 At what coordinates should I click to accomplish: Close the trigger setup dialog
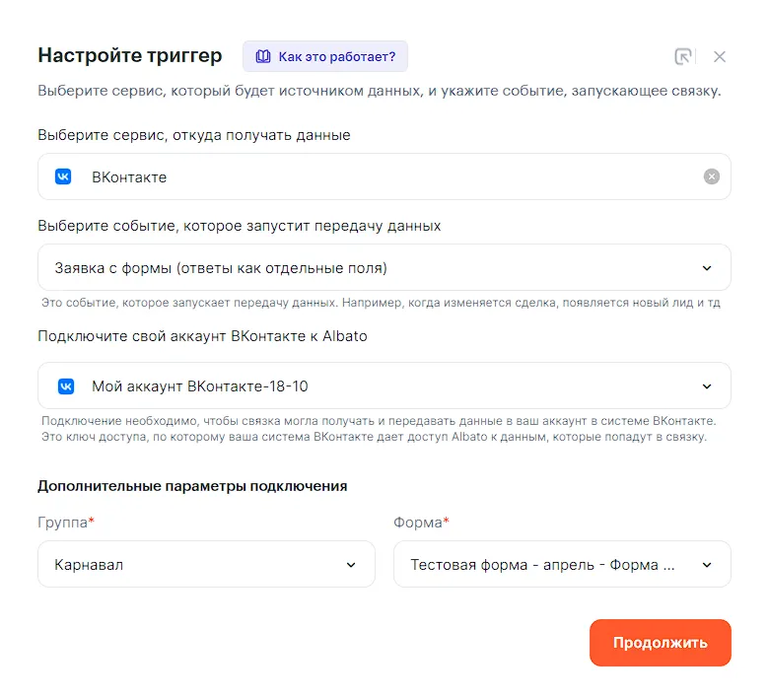[x=720, y=56]
